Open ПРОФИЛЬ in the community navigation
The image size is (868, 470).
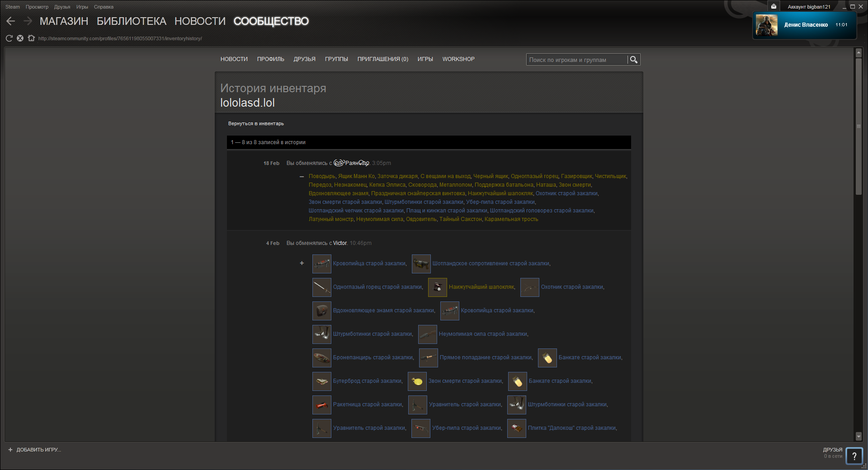(271, 59)
